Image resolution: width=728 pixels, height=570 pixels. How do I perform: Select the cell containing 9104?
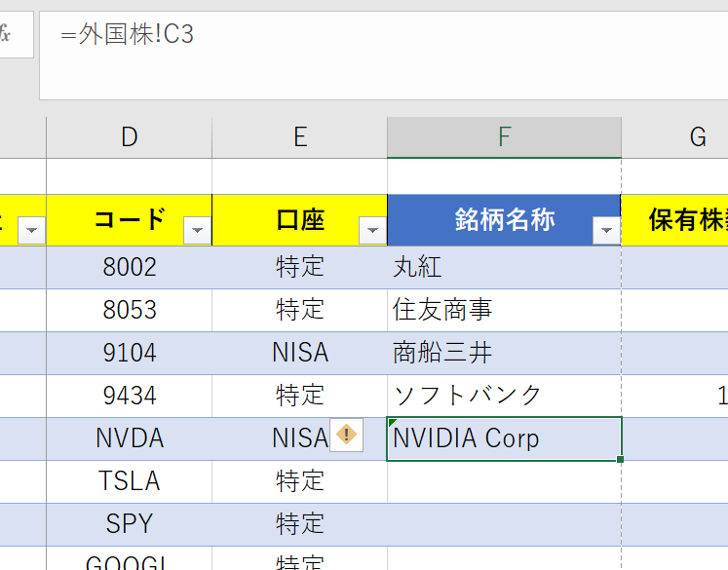point(129,353)
